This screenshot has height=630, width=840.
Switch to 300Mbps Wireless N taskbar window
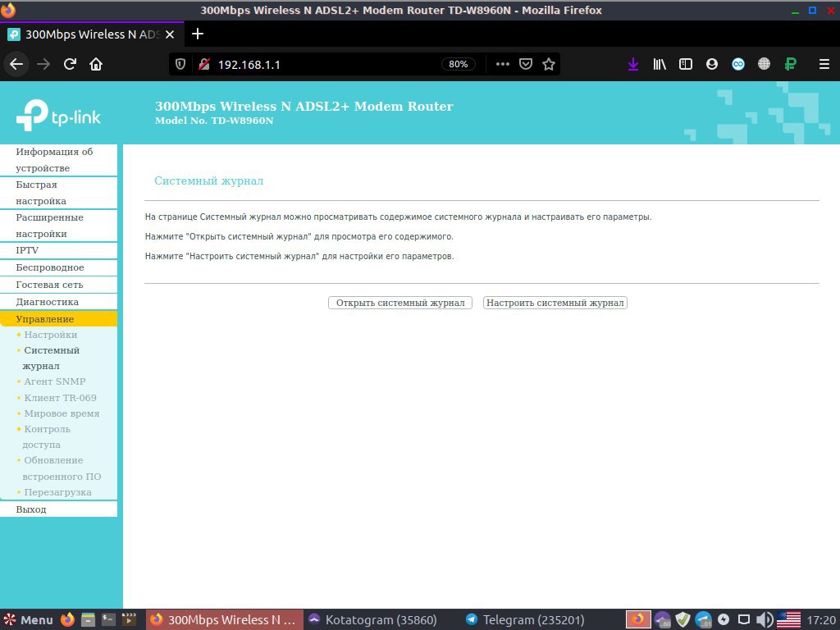[x=225, y=620]
